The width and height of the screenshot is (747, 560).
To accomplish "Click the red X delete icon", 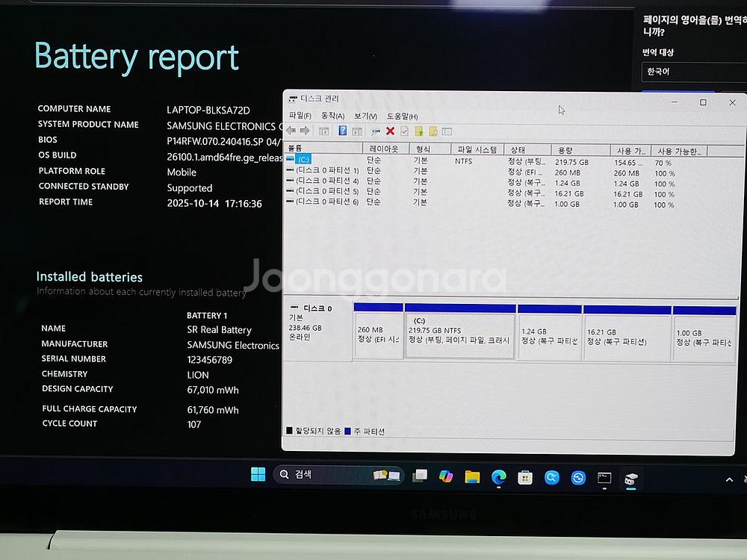I will [390, 131].
